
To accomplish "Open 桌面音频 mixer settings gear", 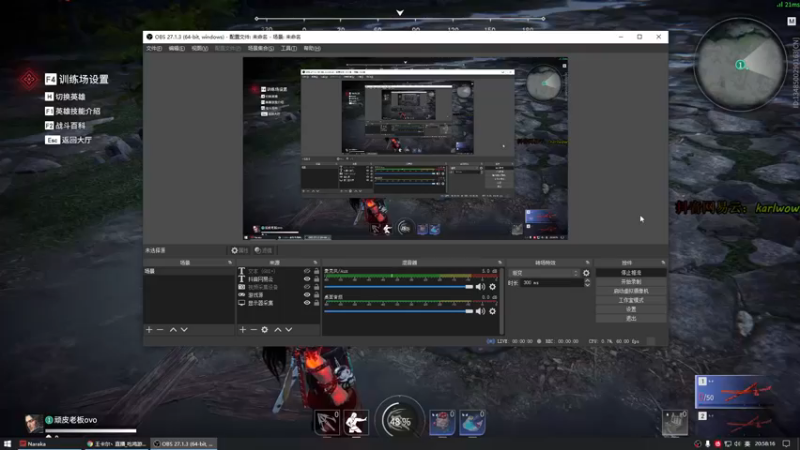I will (492, 311).
